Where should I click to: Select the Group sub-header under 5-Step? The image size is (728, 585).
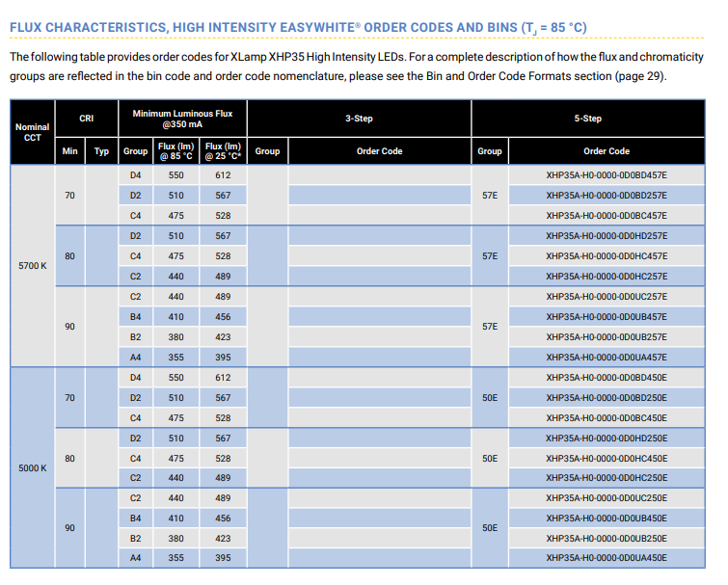click(490, 151)
